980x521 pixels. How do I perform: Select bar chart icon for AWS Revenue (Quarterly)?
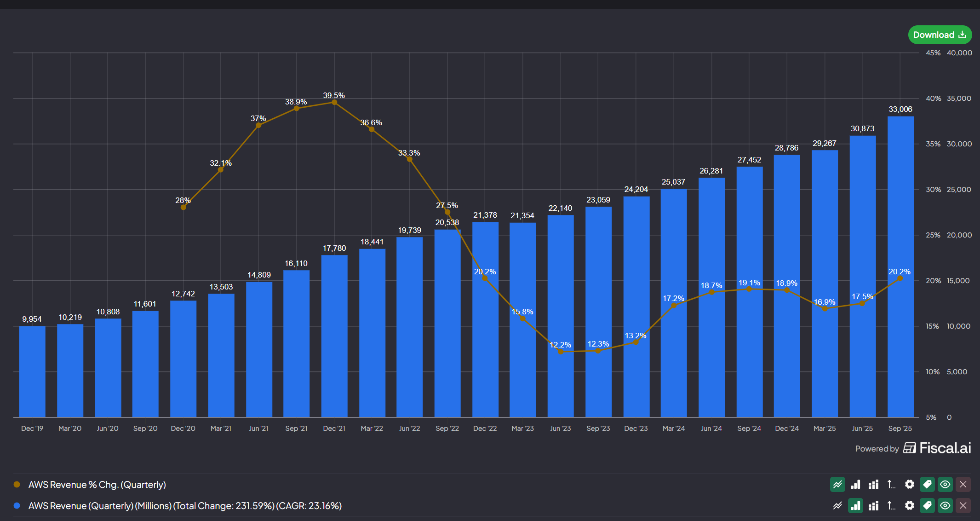(855, 505)
